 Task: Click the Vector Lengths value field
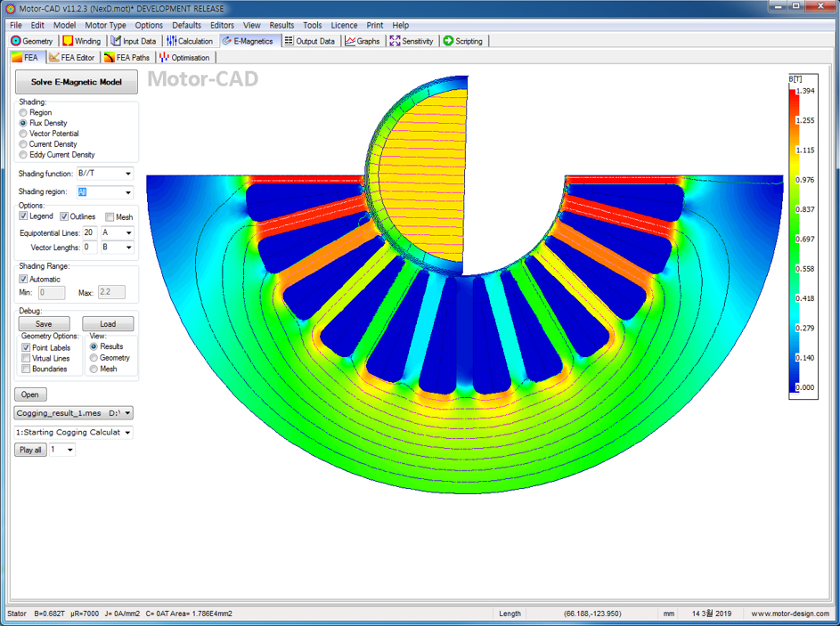coord(90,247)
